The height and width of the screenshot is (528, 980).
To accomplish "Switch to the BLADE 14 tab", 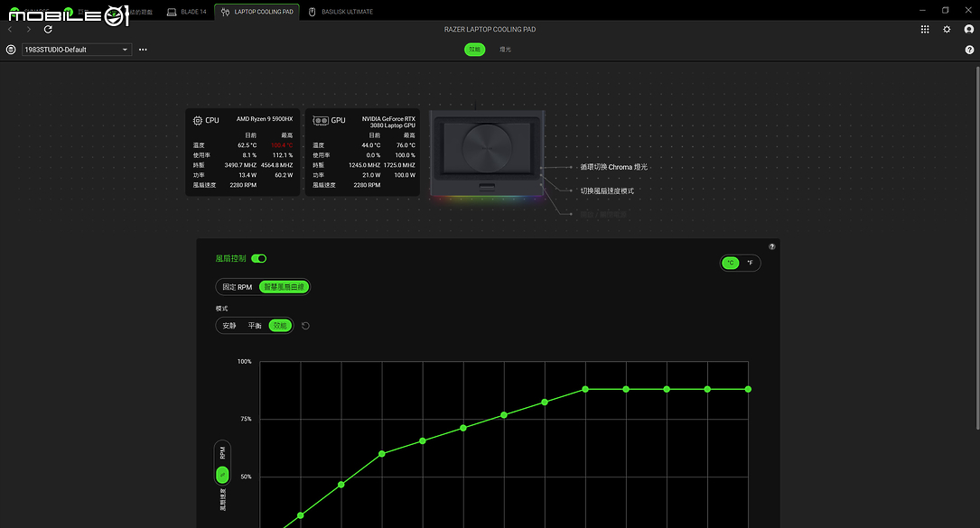I will pos(187,12).
